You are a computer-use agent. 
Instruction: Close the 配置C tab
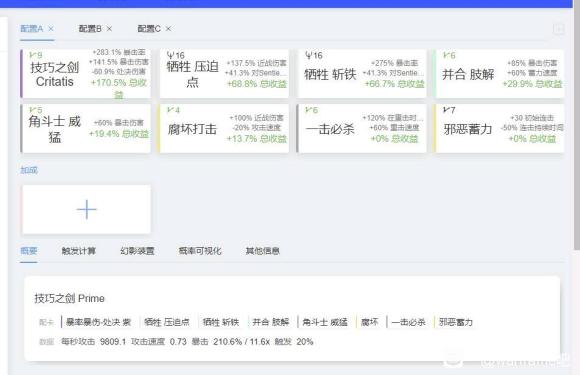coord(168,28)
